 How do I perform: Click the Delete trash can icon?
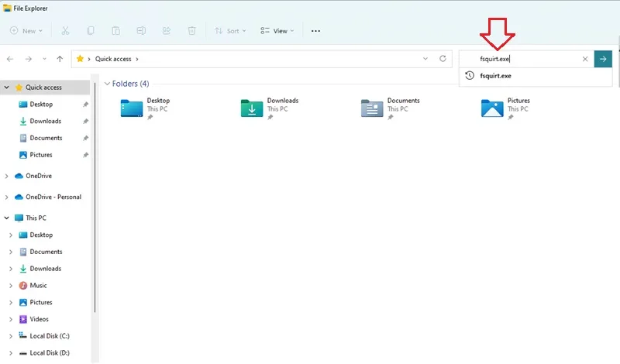[x=191, y=31]
